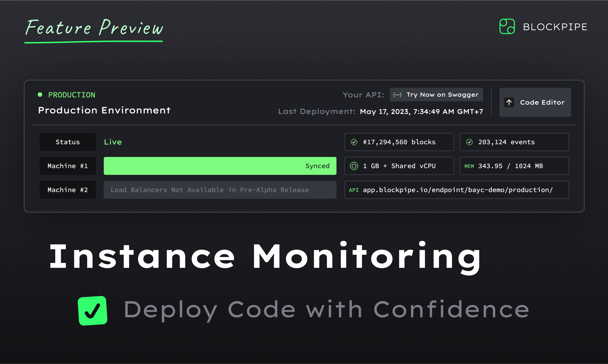Click the green checkmark box
The width and height of the screenshot is (608, 364).
click(93, 311)
